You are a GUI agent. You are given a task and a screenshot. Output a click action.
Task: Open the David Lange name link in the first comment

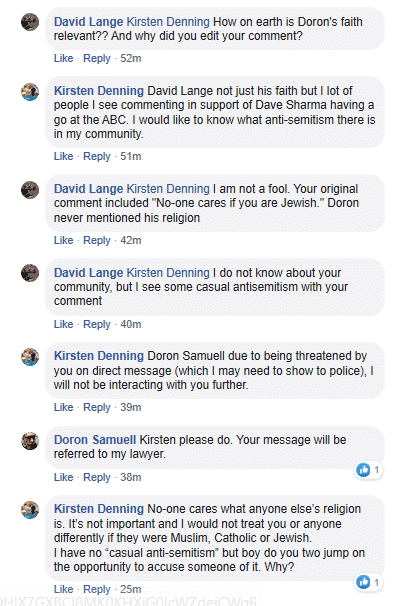[89, 22]
